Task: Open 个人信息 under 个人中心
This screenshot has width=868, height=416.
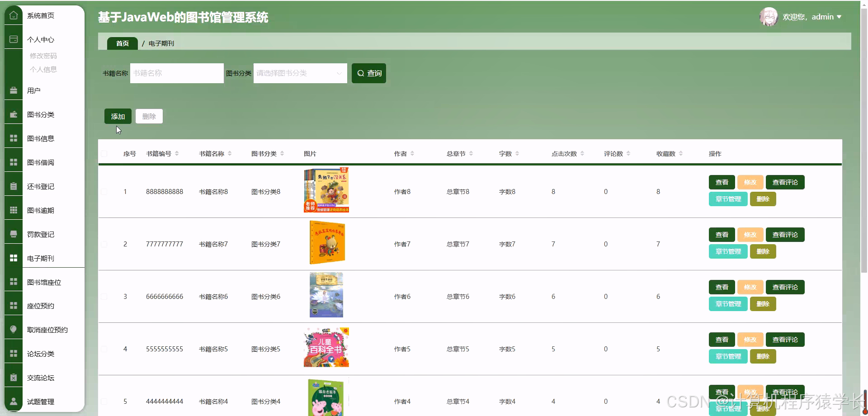Action: click(43, 69)
